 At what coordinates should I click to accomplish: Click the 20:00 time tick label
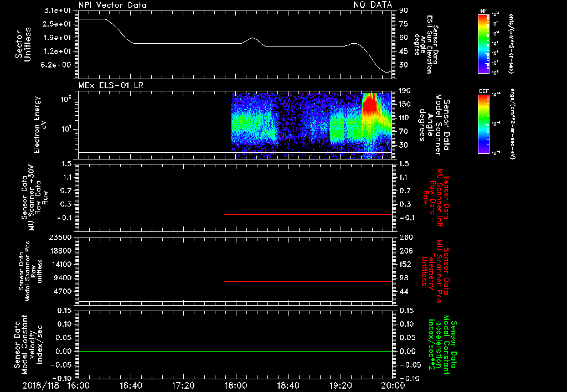point(393,385)
